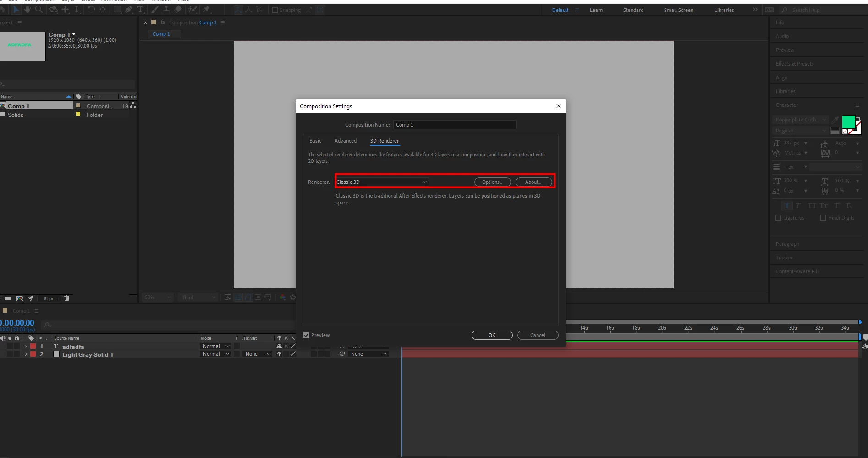Select the Hand tool
Image resolution: width=868 pixels, height=458 pixels.
(x=27, y=9)
